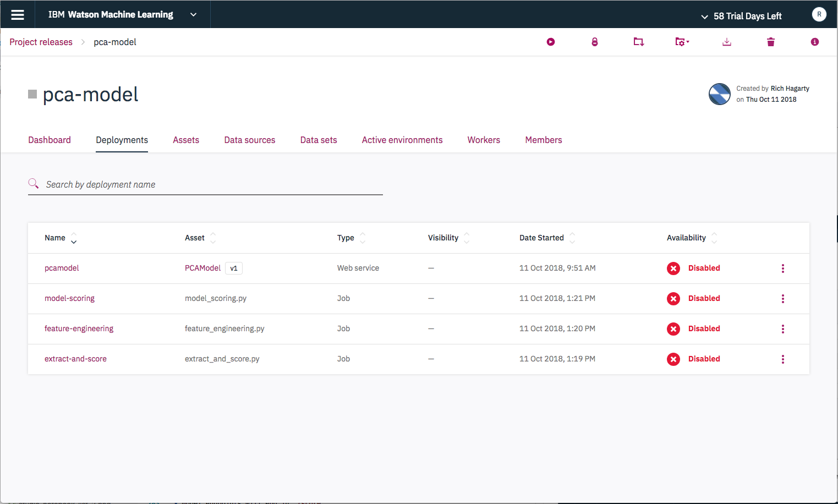Open the Assets tab

pos(186,140)
